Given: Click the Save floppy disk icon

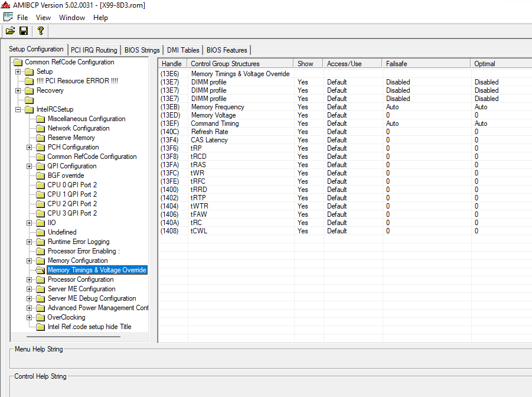Looking at the screenshot, I should [24, 31].
